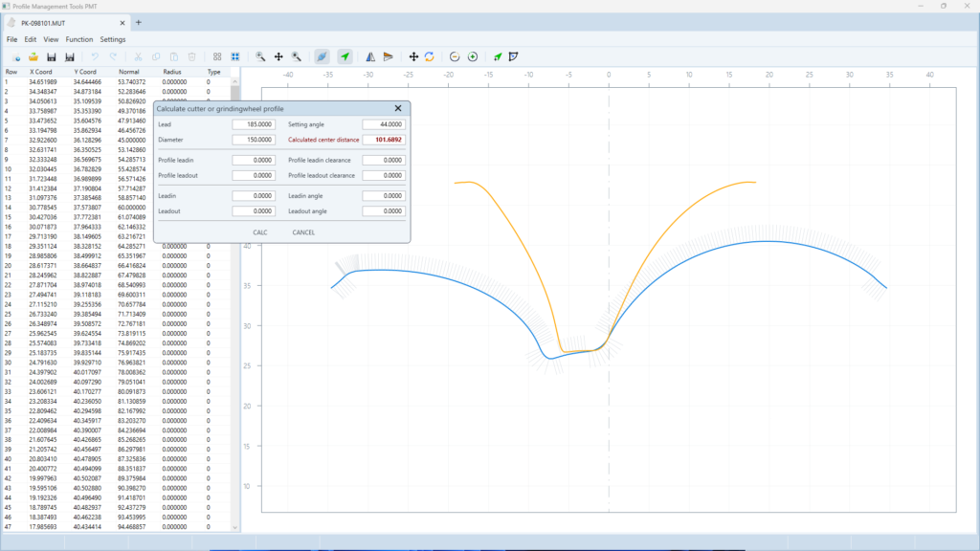Click the Leadout angle input field
Screen dimensions: 980x551
384,211
